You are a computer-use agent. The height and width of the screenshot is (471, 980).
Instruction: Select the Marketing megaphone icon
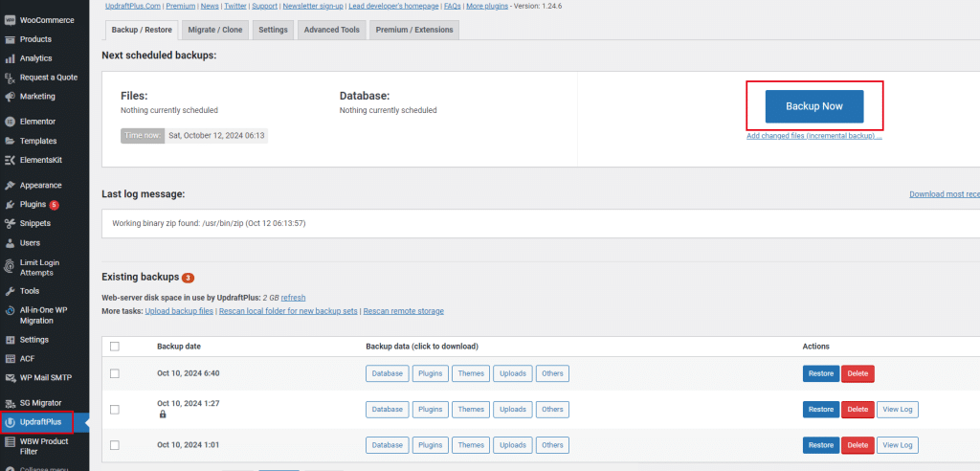[x=10, y=97]
